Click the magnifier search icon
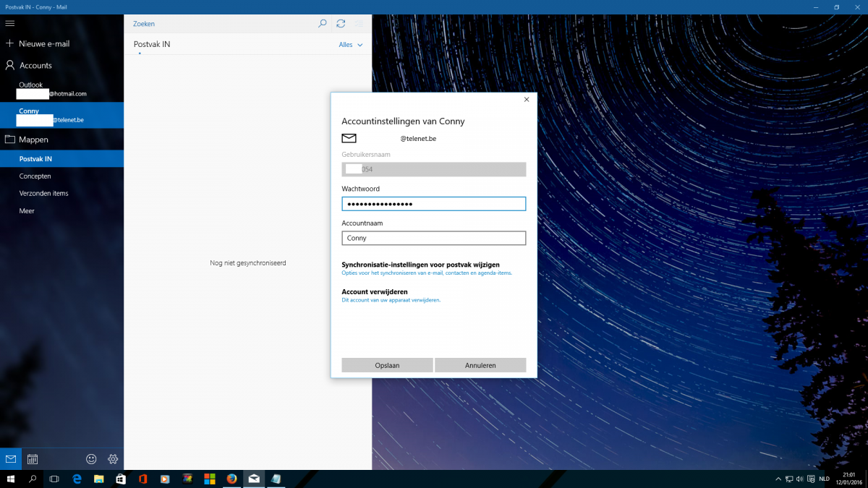Screen dimensions: 868x488 coord(323,24)
